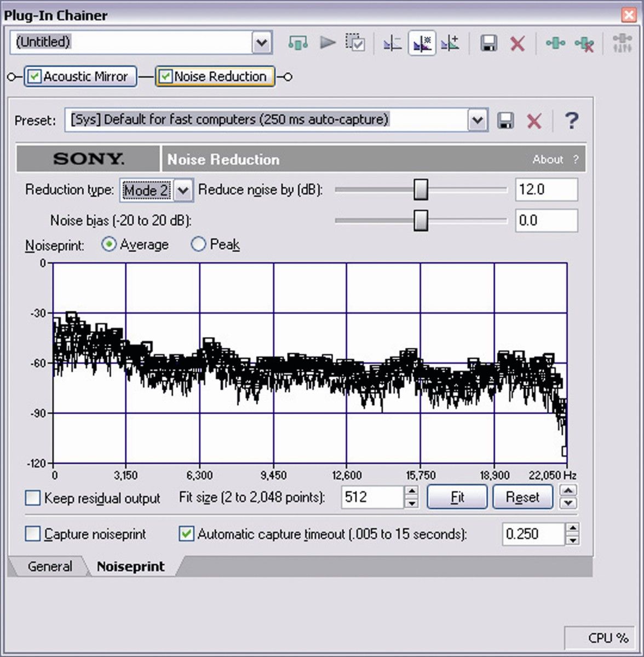Image resolution: width=644 pixels, height=657 pixels.
Task: Click the Process Selection icon
Action: point(355,42)
